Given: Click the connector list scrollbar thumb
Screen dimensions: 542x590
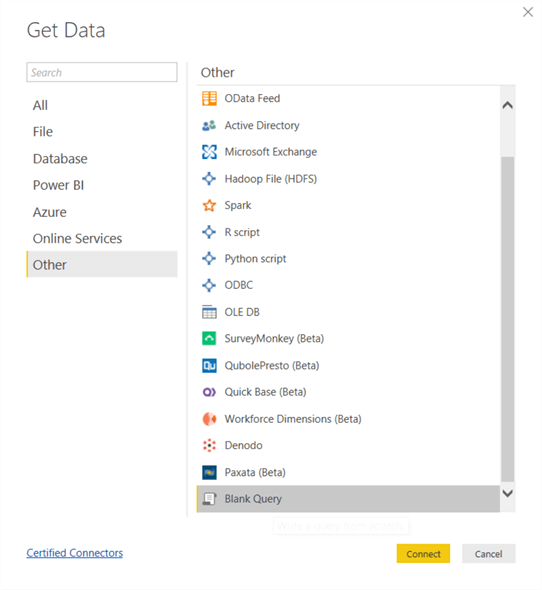Looking at the screenshot, I should (x=508, y=319).
